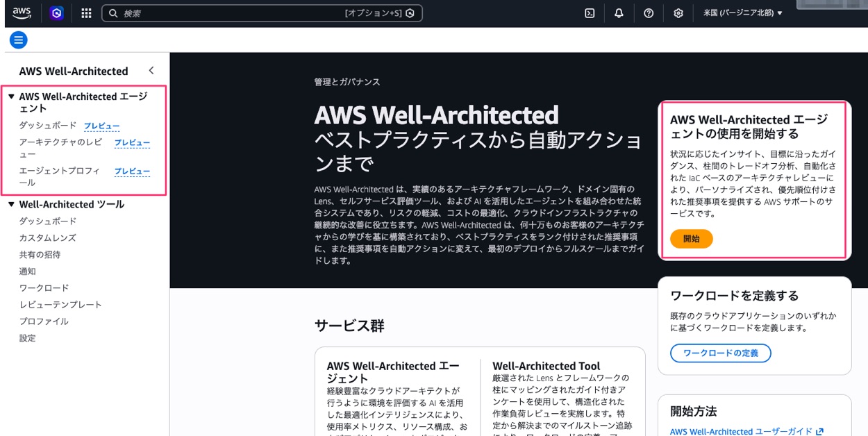Open 共有の招待 in the sidebar
The width and height of the screenshot is (868, 436).
point(40,254)
